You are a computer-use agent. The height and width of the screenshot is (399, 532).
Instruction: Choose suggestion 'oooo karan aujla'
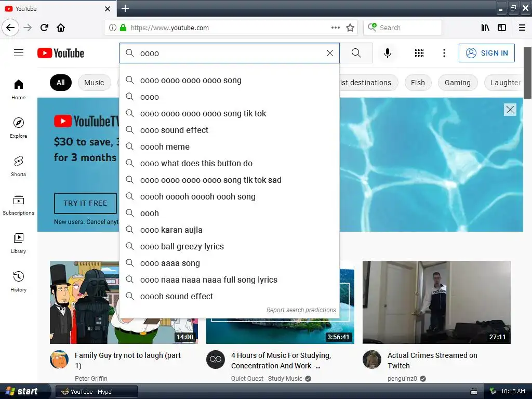[229, 230]
